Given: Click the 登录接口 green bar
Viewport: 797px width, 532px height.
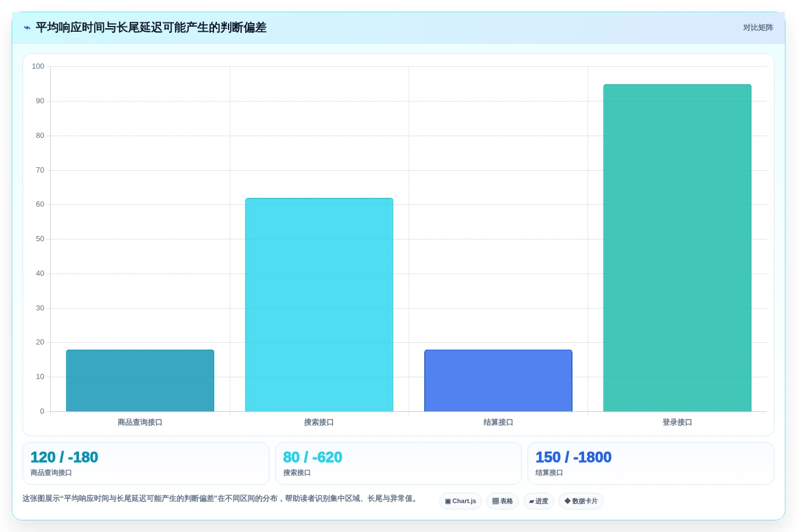Looking at the screenshot, I should (678, 248).
